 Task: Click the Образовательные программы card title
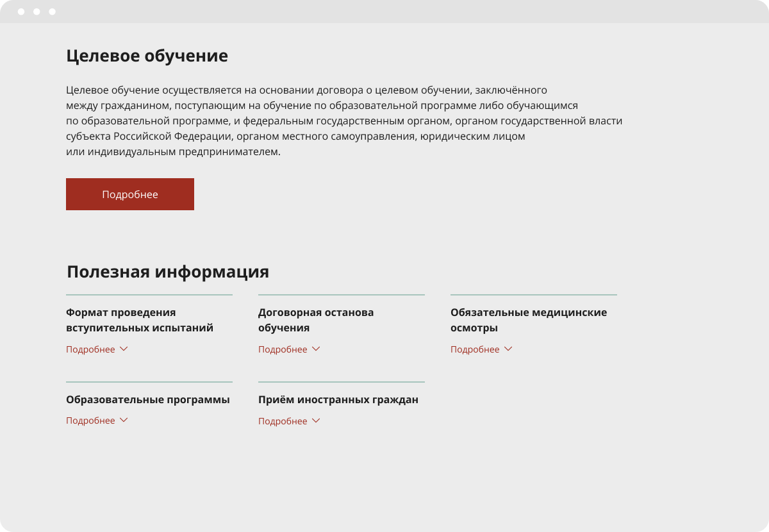pyautogui.click(x=147, y=399)
